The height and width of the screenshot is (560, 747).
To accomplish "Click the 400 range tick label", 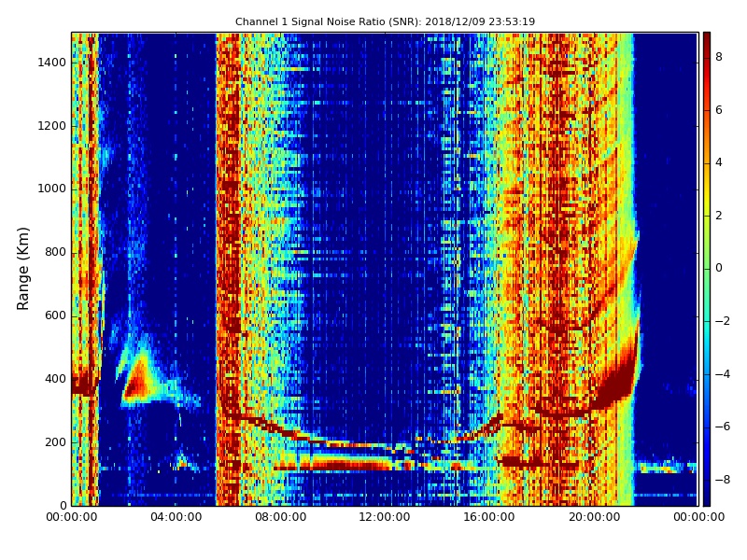I will [55, 379].
